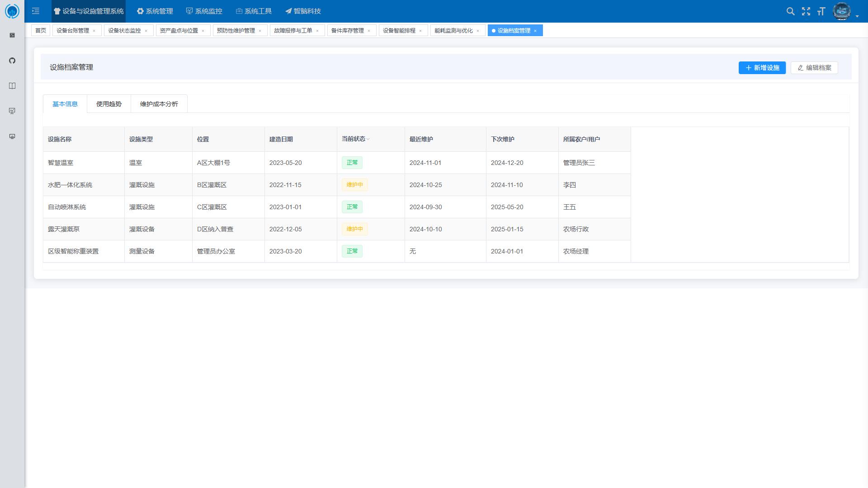Viewport: 868px width, 488px height.
Task: Click the GitHub icon in left sidebar
Action: click(12, 61)
